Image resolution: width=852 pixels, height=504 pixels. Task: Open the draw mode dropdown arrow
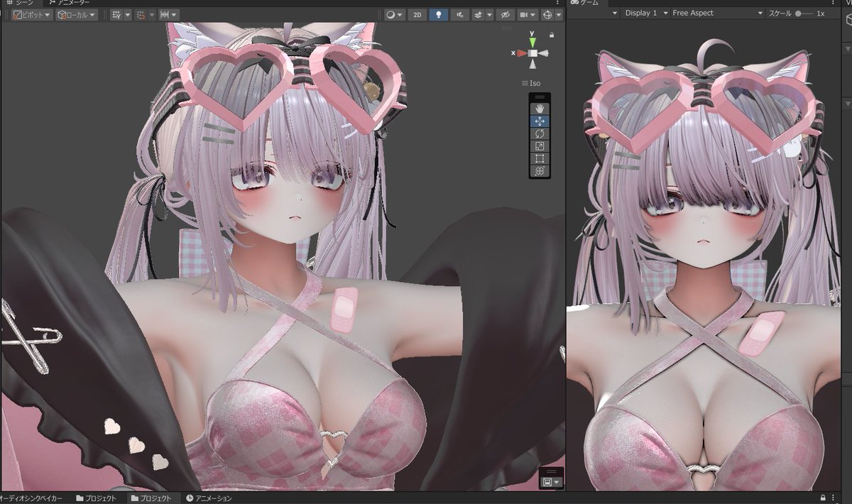(400, 14)
